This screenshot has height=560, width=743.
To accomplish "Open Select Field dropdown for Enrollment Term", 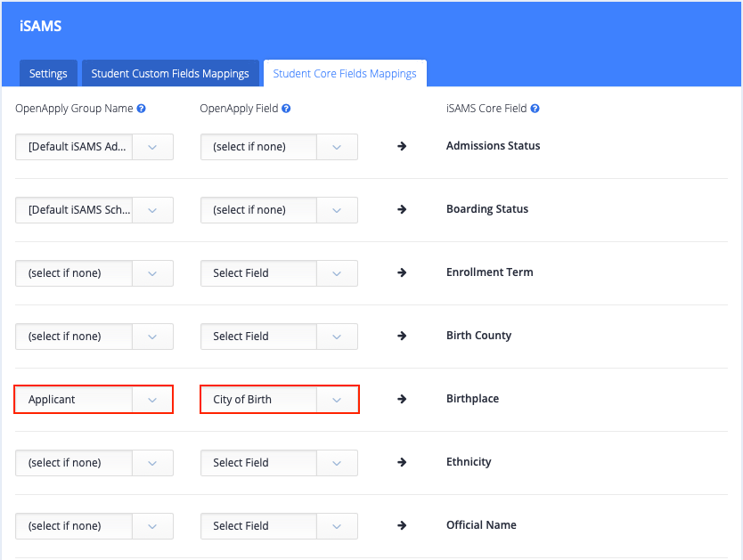I will tap(279, 273).
